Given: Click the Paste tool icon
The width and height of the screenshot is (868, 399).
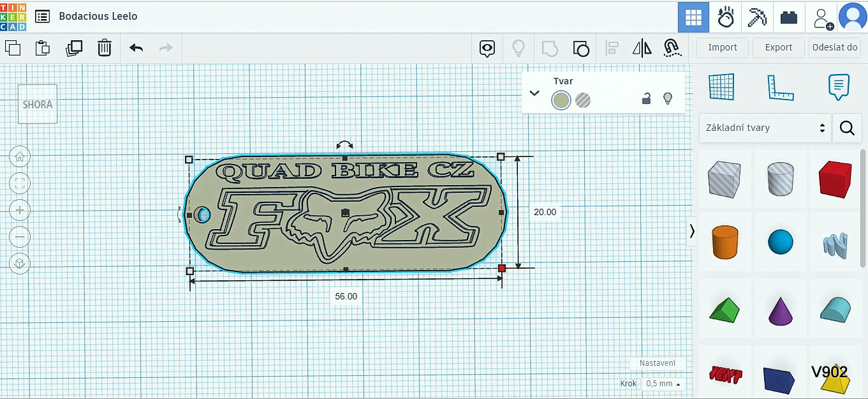Looking at the screenshot, I should pyautogui.click(x=43, y=48).
